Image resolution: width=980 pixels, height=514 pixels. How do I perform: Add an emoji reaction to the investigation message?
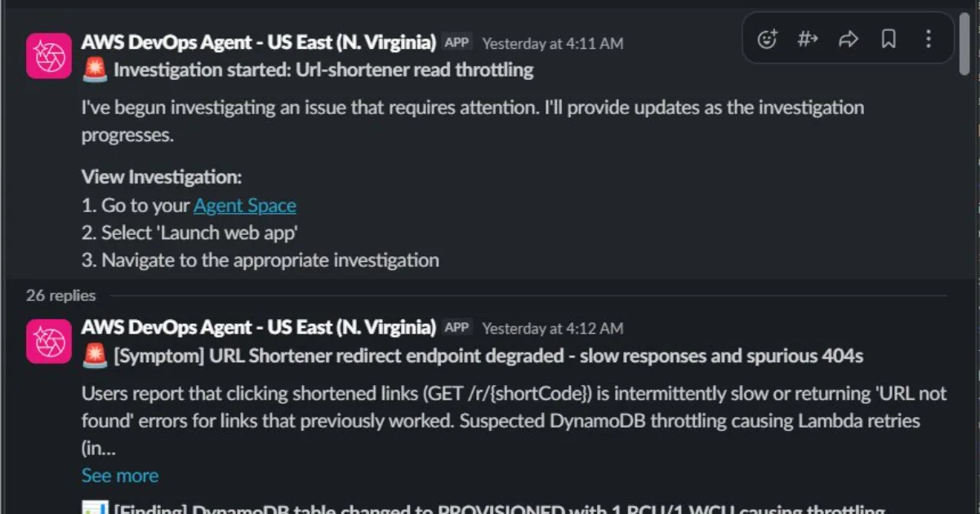[766, 38]
